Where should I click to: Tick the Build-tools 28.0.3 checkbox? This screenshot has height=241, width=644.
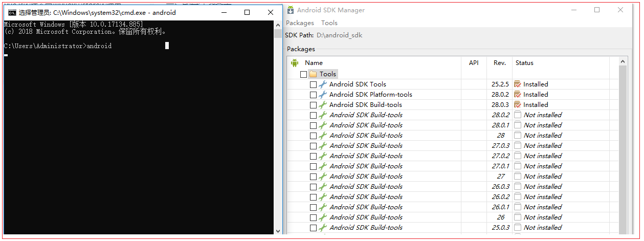pos(313,105)
